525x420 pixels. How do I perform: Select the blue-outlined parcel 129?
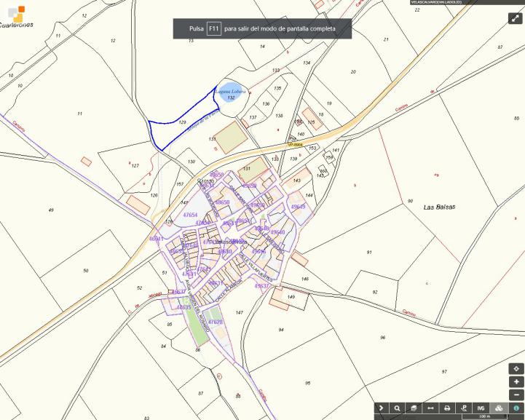(x=183, y=122)
